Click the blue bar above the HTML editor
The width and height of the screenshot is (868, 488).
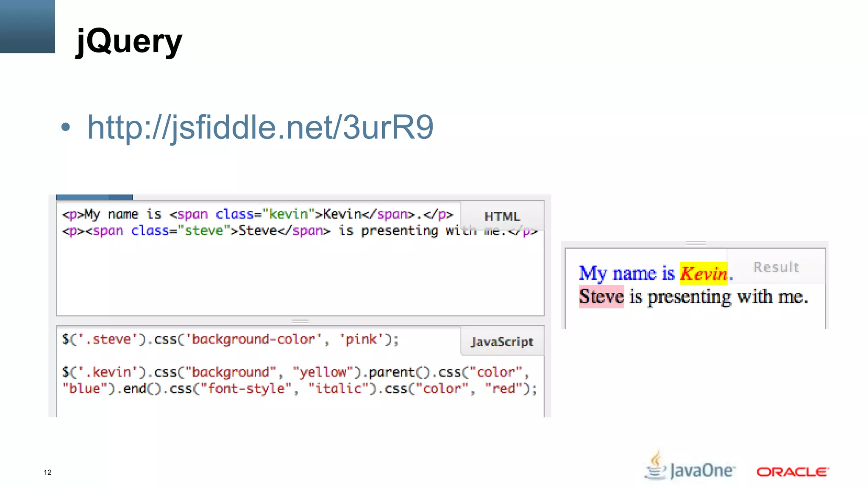pyautogui.click(x=94, y=197)
